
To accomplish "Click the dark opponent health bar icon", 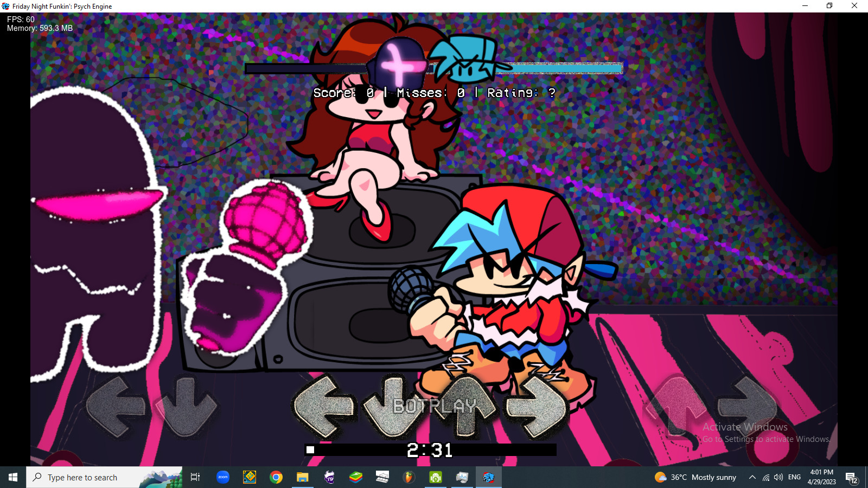I will (399, 64).
